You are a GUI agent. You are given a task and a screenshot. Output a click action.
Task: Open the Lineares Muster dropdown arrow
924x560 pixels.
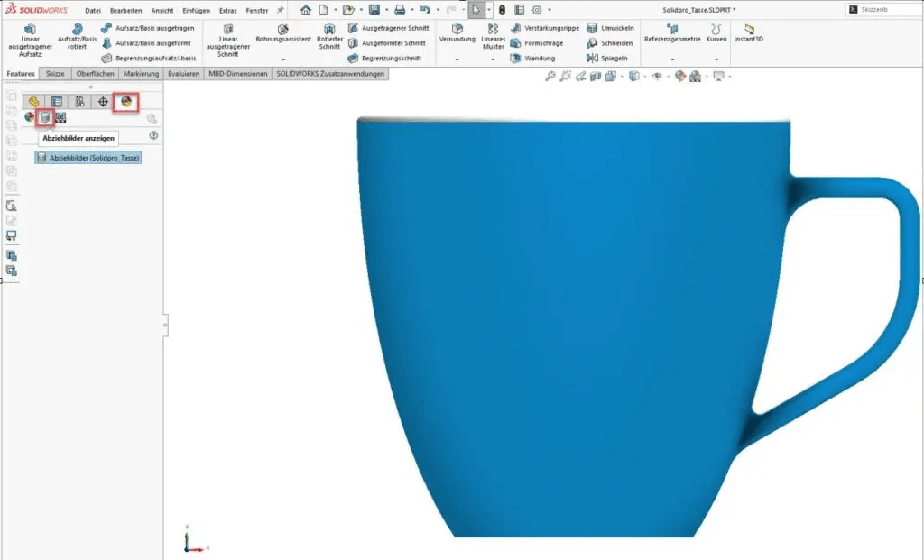point(493,59)
